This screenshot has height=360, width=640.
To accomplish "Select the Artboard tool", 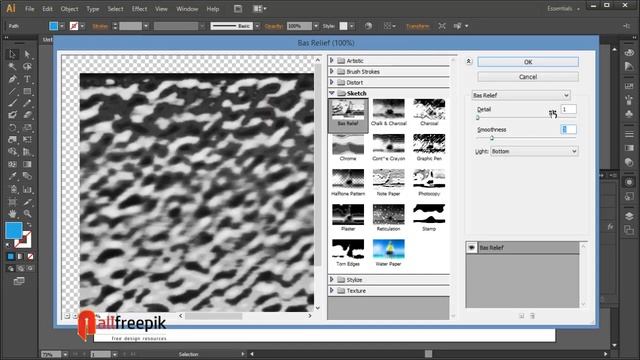I will [12, 202].
